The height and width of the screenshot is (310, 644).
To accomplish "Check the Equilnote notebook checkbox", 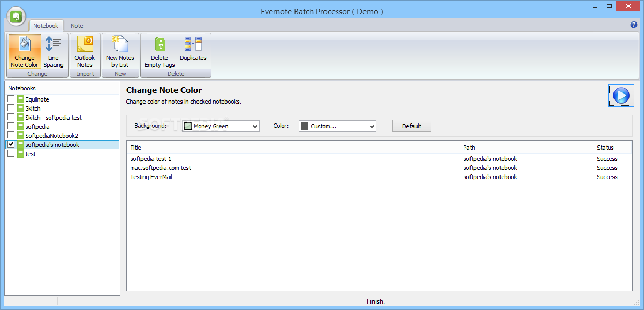I will (11, 99).
